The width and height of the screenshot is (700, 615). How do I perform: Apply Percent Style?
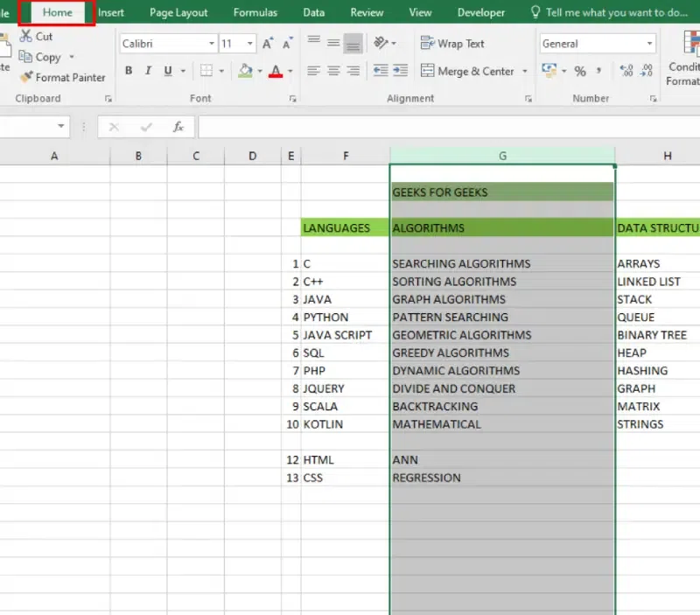pyautogui.click(x=580, y=71)
